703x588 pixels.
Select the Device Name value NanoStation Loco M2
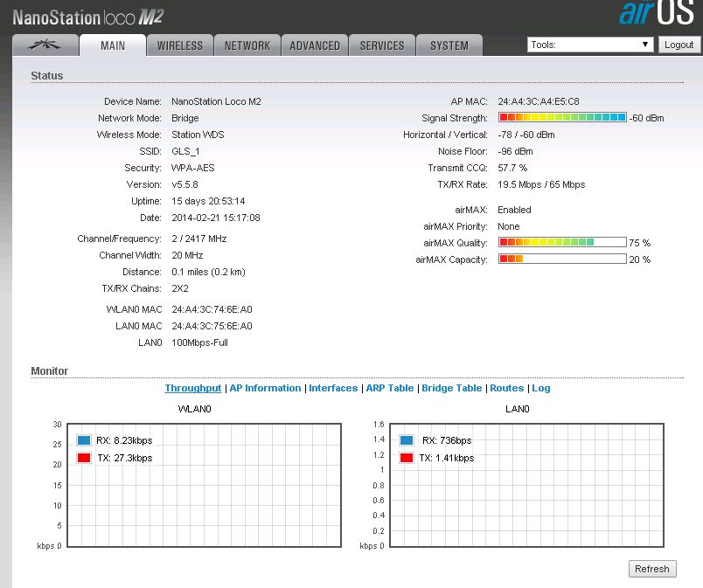(216, 101)
